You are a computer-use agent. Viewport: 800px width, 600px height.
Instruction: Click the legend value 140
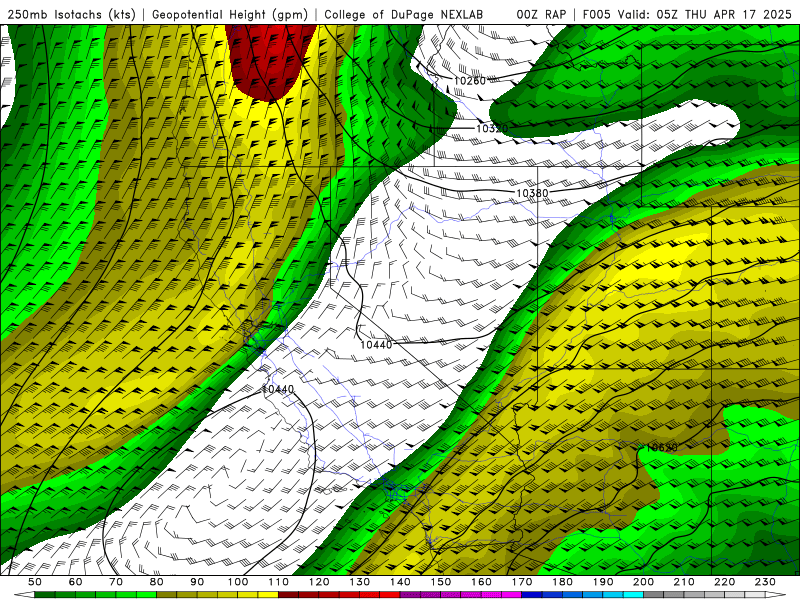[400, 582]
